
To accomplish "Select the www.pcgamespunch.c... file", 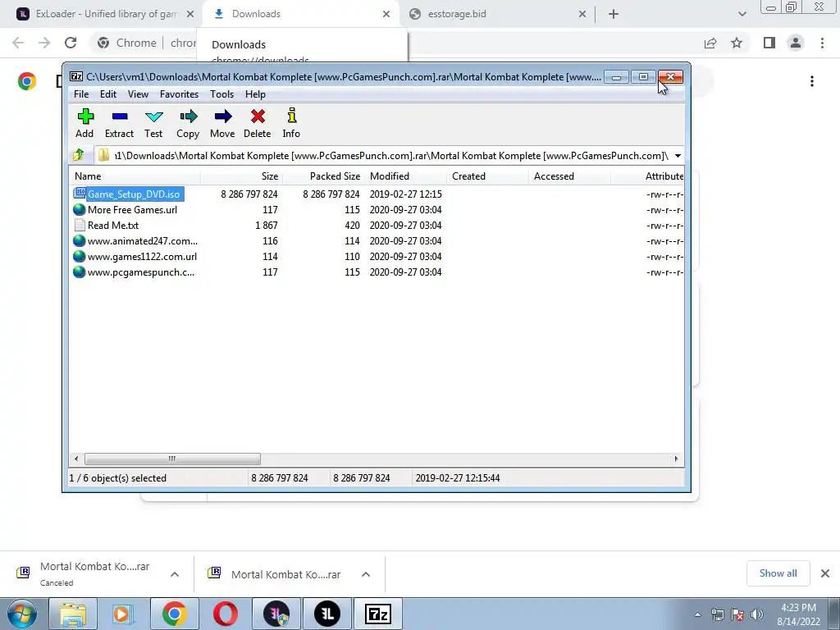I will click(141, 272).
